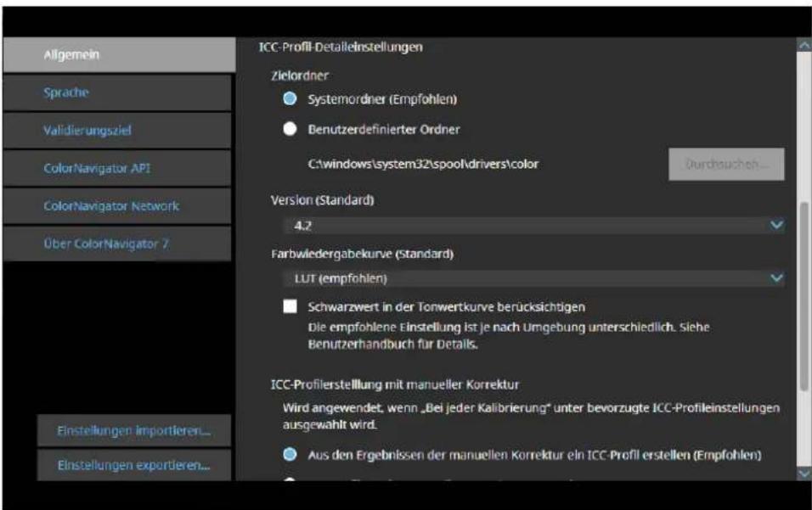Click the ICC-Profil-Detaileinstellungen heading
Screen dimensions: 812x510
pos(341,47)
